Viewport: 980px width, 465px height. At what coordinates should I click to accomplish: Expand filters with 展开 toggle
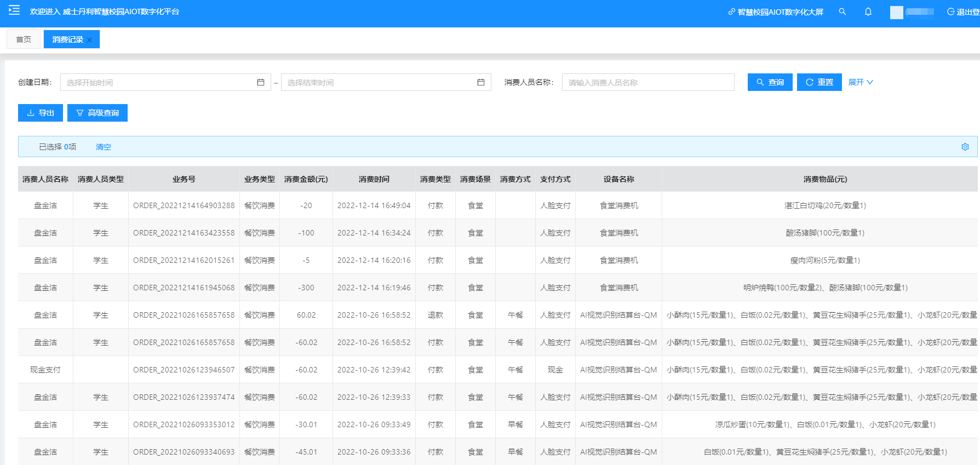coord(861,82)
